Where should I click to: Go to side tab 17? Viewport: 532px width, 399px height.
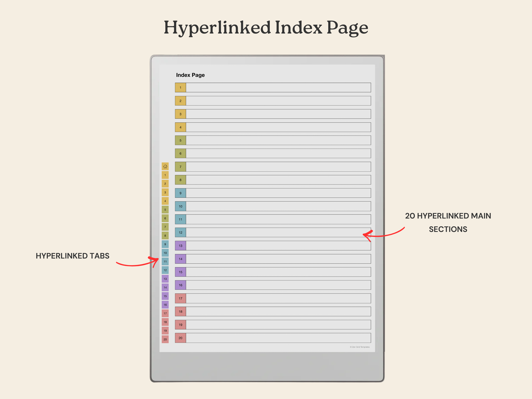[x=165, y=313]
